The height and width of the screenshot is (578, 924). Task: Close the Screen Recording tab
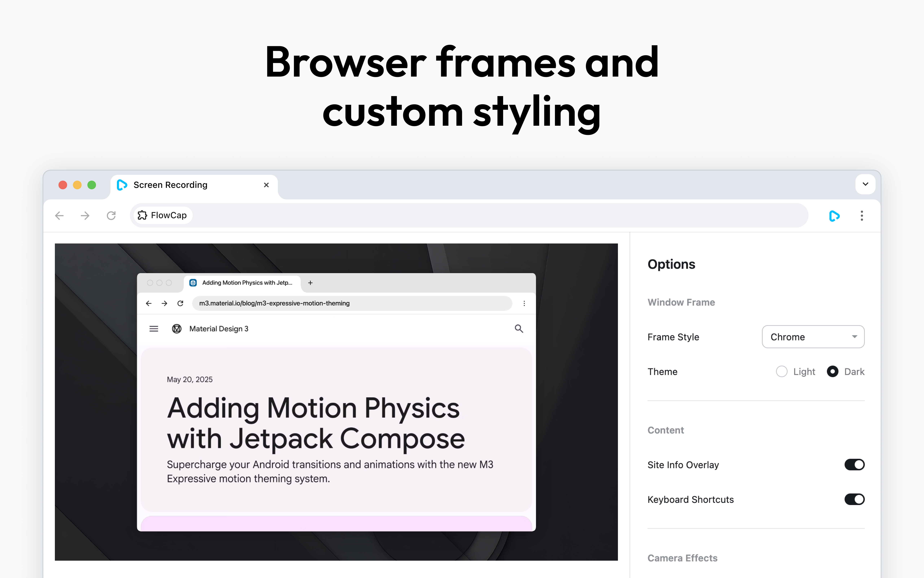(267, 185)
